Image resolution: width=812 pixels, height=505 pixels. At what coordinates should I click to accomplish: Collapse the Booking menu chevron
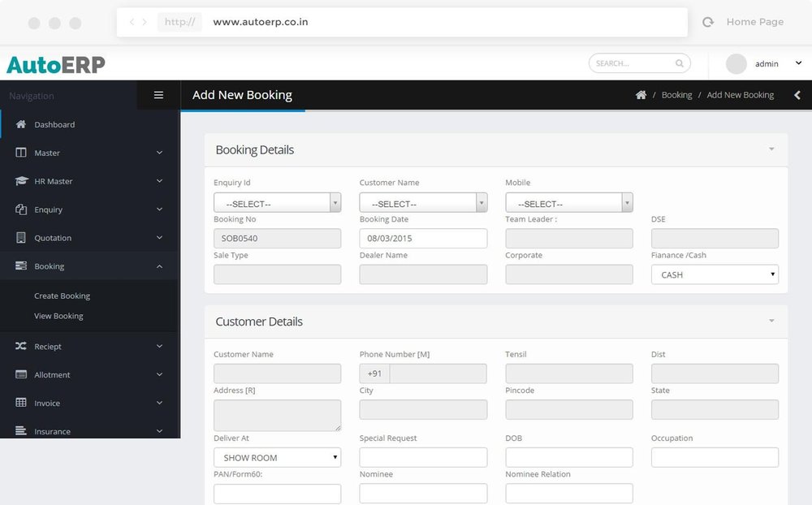[x=159, y=266]
